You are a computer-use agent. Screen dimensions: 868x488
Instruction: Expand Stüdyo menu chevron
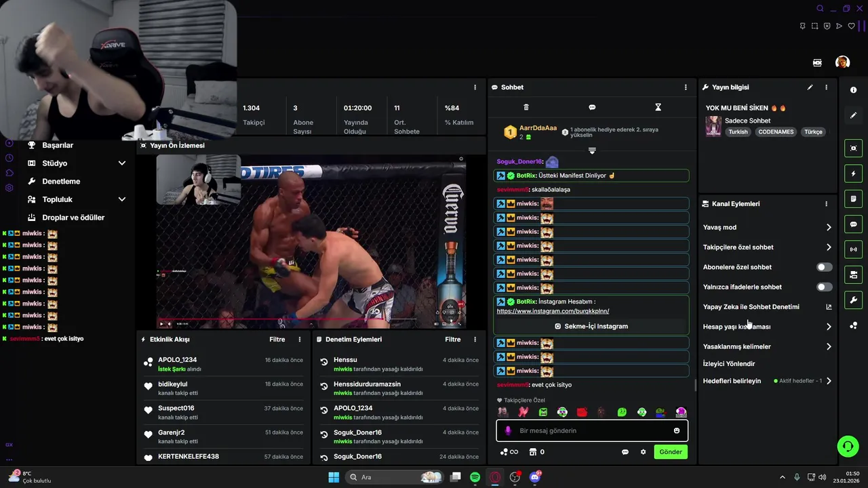[x=122, y=163]
